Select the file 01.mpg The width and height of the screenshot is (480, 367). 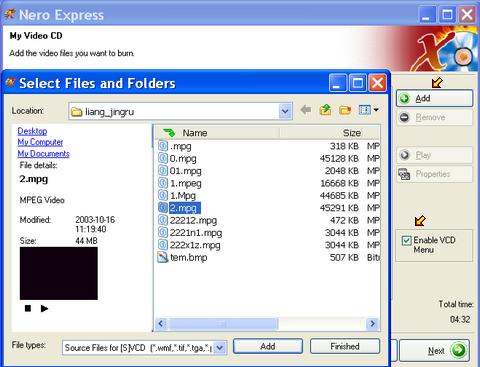(185, 171)
